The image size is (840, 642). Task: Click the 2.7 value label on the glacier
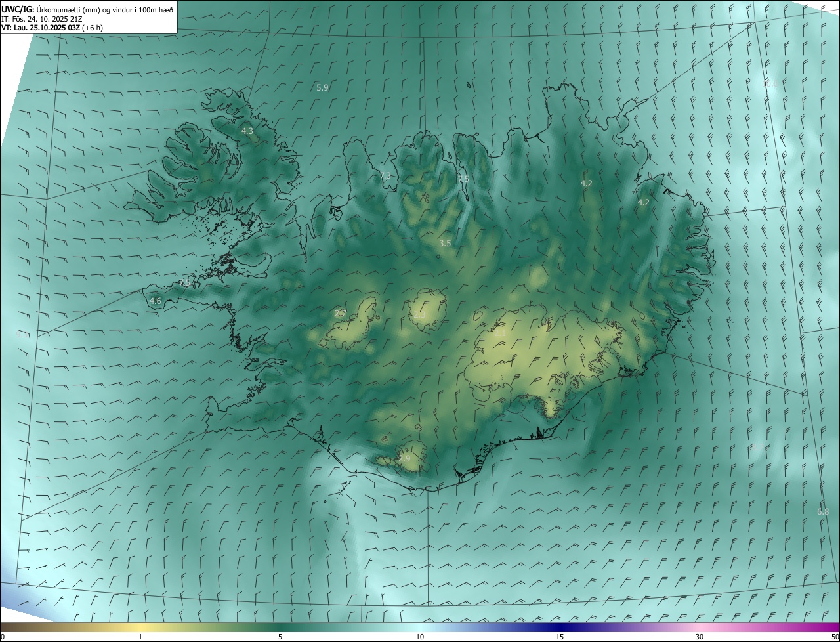coord(340,314)
